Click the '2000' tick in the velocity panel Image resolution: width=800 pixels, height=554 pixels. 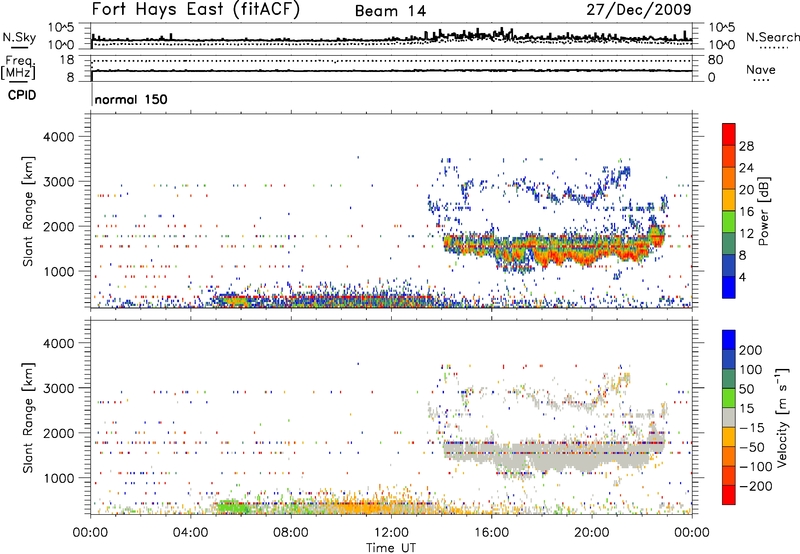pos(59,433)
